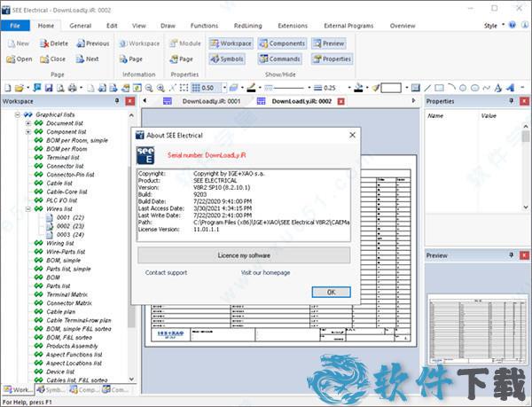
Task: Pin the Workspace panel
Action: (x=117, y=101)
